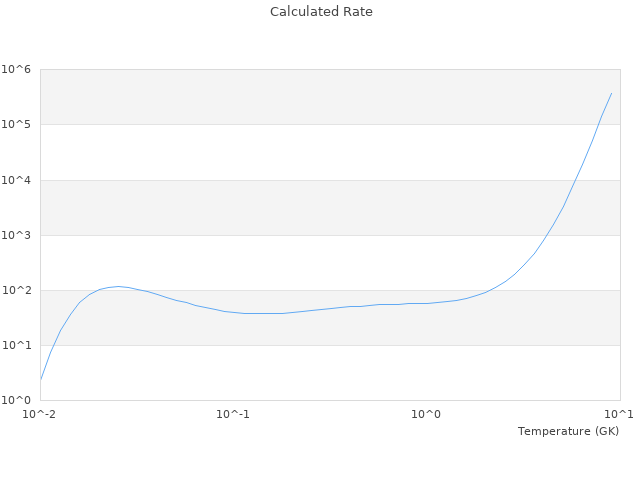Select the 10^-2 x-axis tick label

pos(41,414)
